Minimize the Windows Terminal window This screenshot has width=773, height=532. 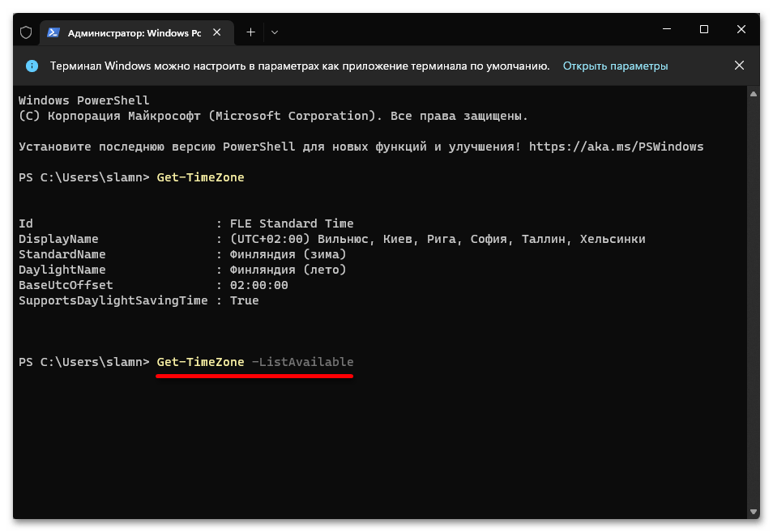pos(667,29)
